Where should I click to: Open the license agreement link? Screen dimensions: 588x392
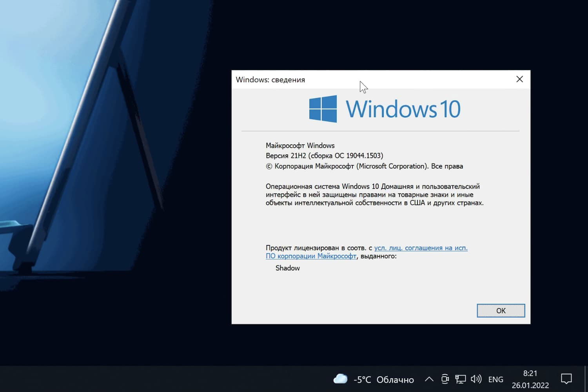(x=421, y=248)
